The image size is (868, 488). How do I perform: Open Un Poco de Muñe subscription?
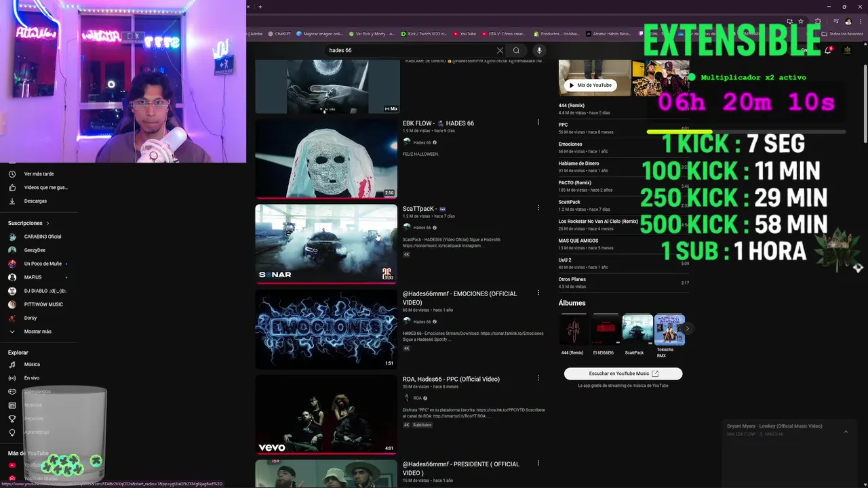[38, 264]
